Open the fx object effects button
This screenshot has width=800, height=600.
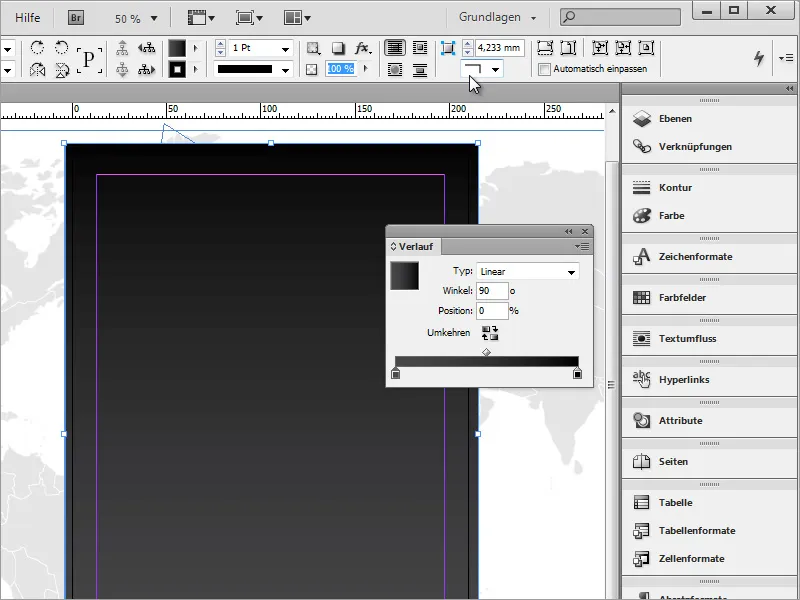point(363,48)
